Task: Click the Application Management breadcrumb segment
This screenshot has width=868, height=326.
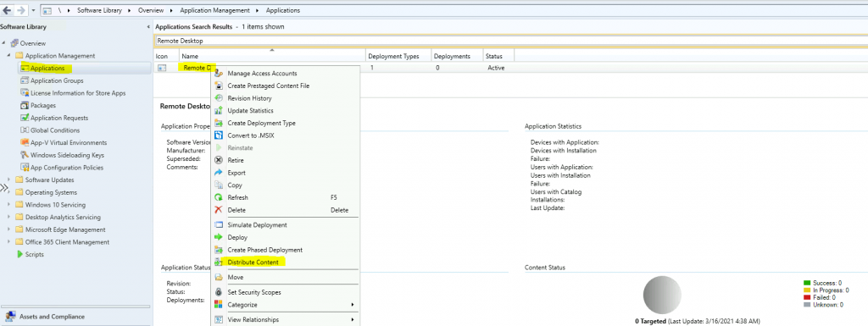Action: pos(214,10)
